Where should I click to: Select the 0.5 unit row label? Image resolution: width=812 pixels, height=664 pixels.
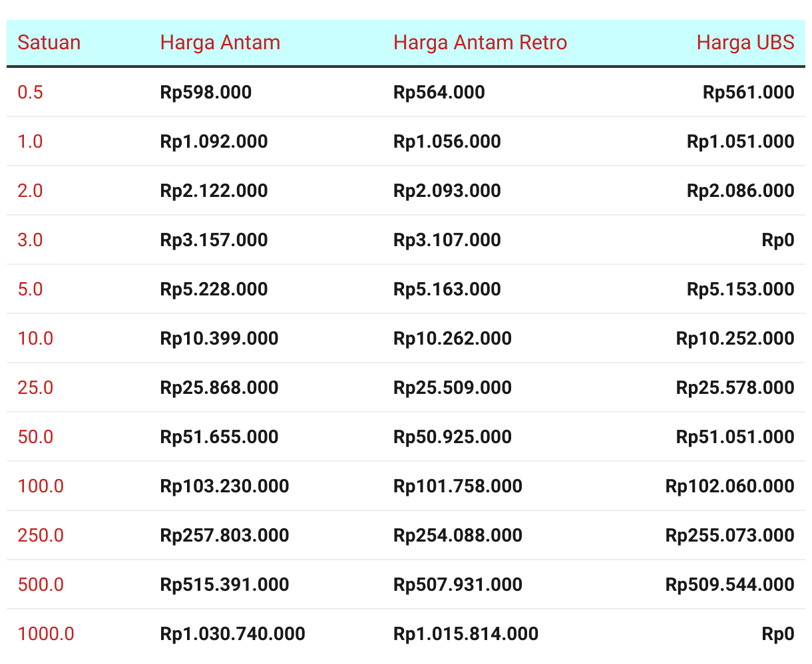[30, 92]
